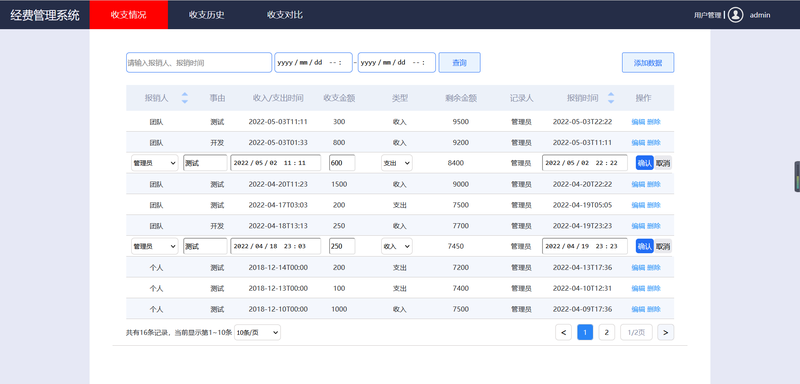Click the 1500 amount cell

coord(339,184)
